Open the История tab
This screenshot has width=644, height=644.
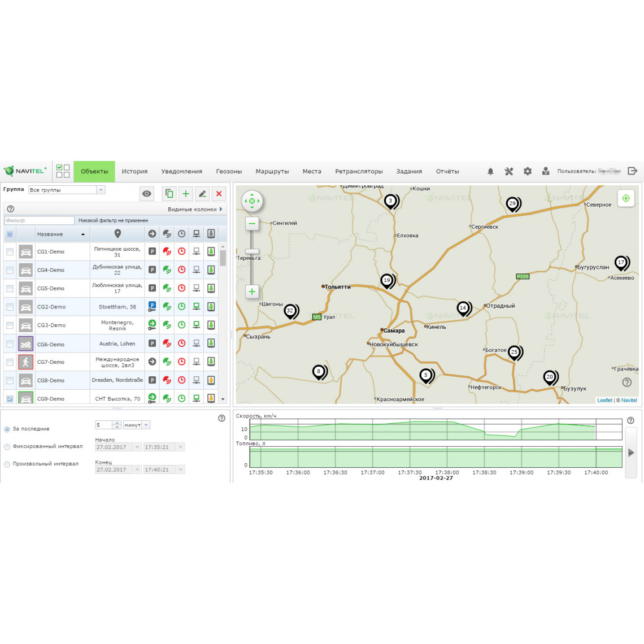point(134,171)
